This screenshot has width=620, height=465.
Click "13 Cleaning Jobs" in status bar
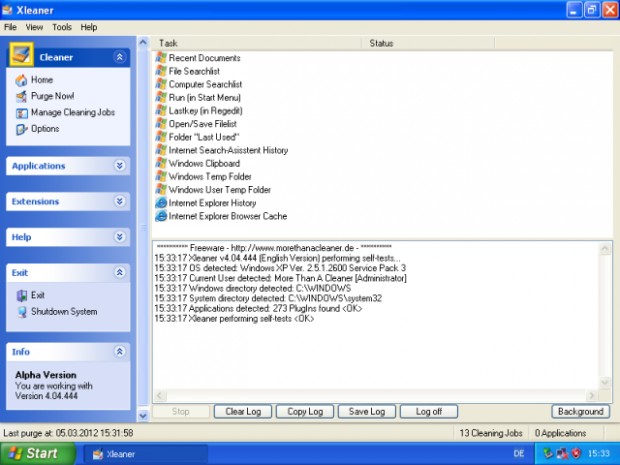click(x=491, y=433)
